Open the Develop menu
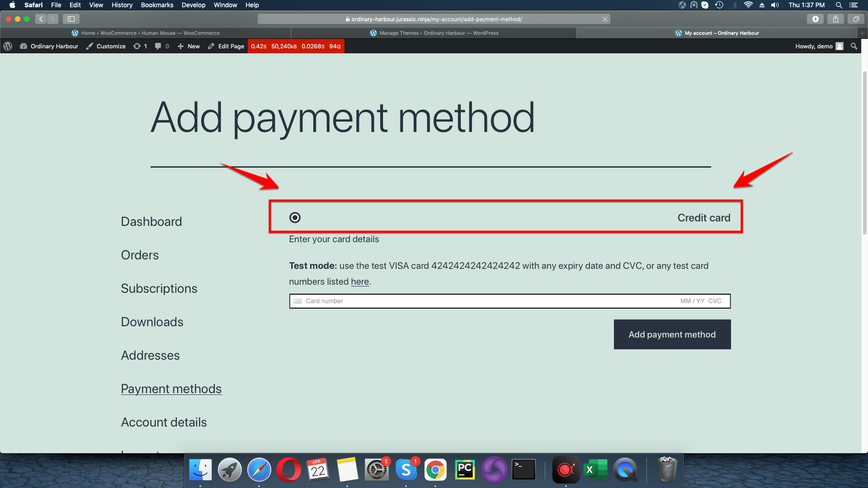 [x=193, y=5]
